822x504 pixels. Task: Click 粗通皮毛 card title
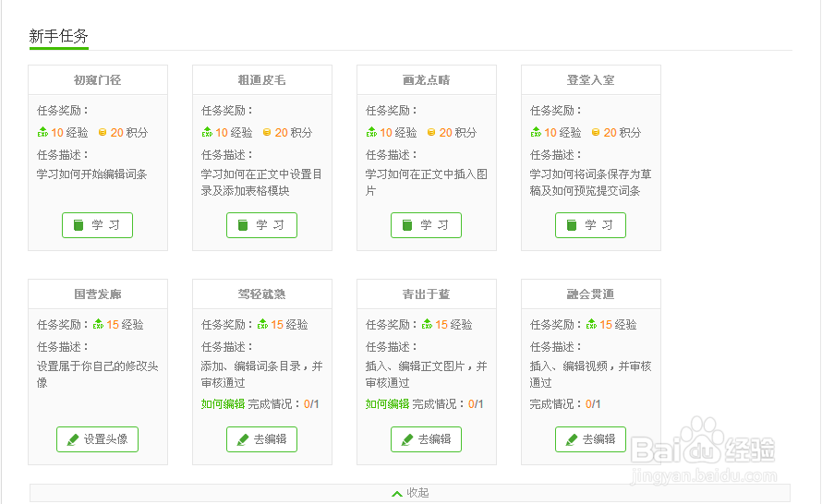pyautogui.click(x=261, y=80)
